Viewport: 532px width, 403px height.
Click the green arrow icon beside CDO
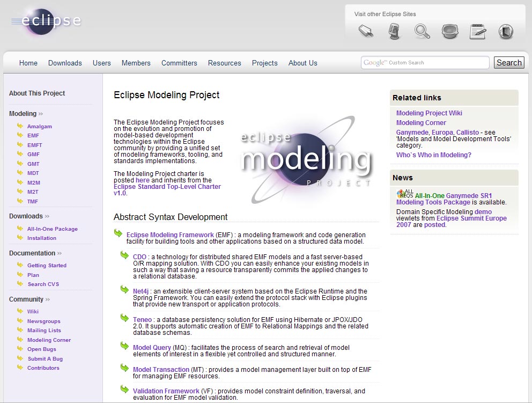click(124, 255)
